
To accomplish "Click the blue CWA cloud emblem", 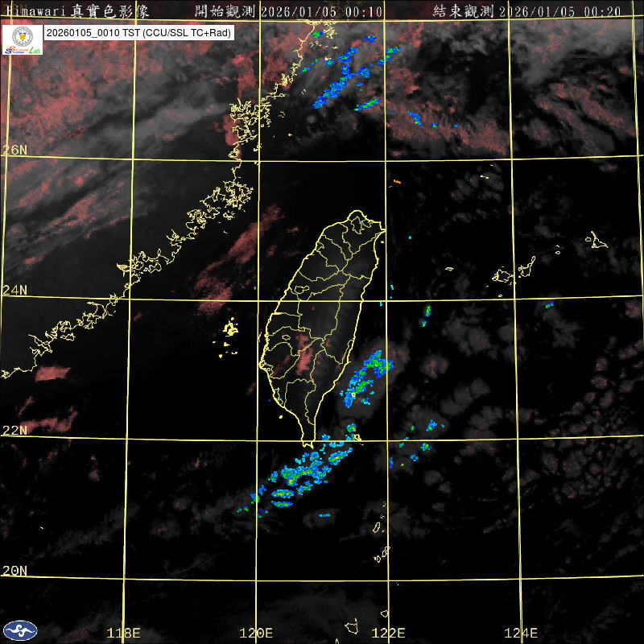I will (x=19, y=630).
